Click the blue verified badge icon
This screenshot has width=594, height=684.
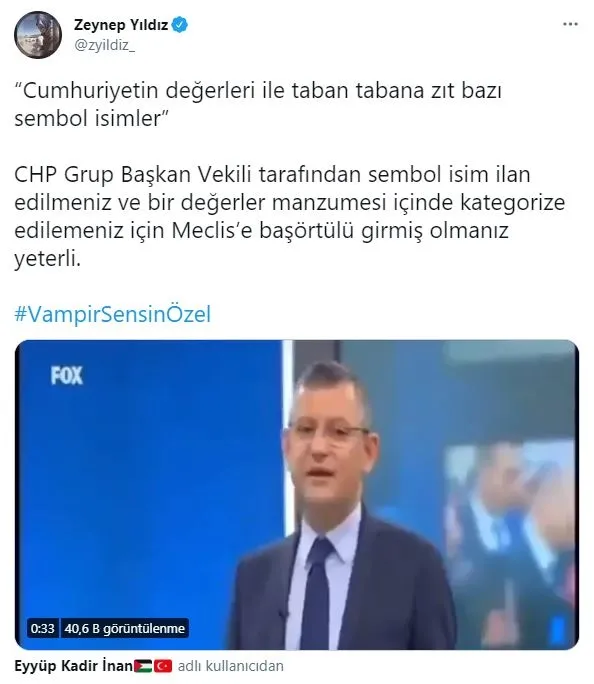coord(180,24)
